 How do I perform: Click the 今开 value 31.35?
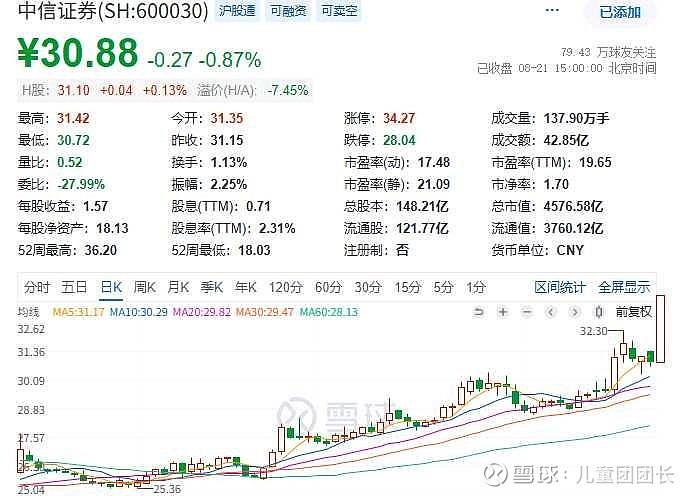(226, 118)
